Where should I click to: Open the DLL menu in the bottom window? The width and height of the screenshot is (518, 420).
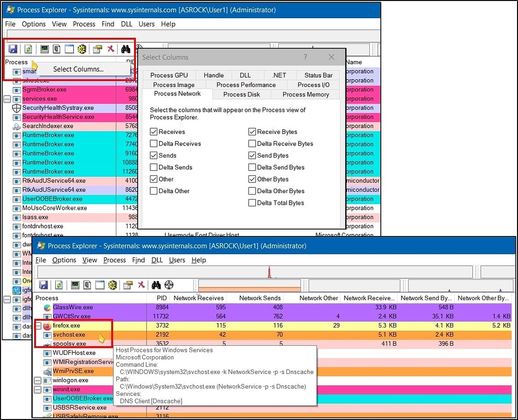(x=157, y=260)
